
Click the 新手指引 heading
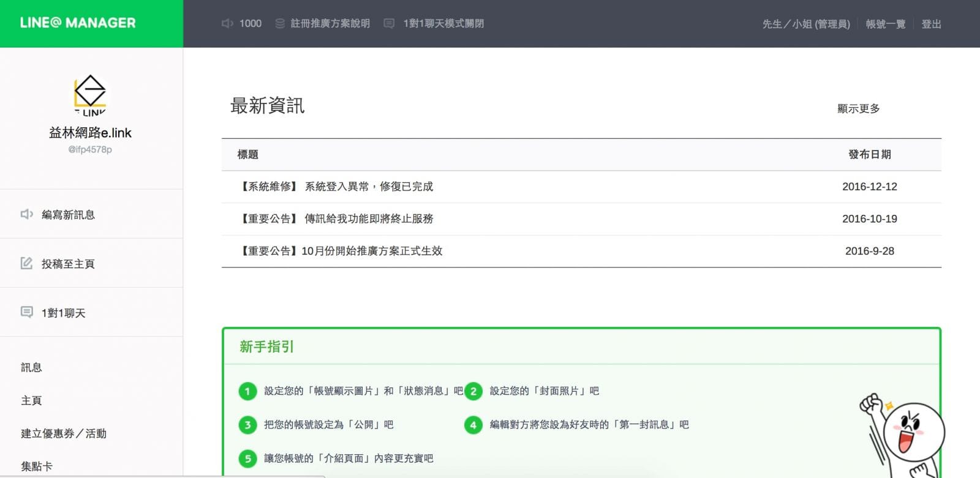coord(267,347)
